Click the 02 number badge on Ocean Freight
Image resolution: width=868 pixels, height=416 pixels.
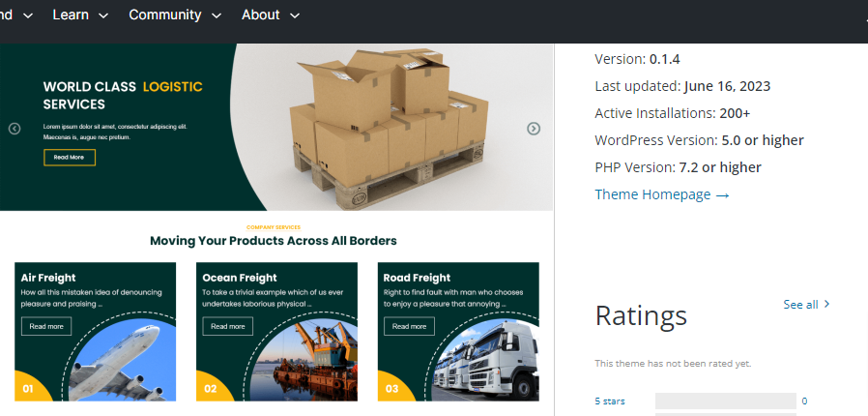pyautogui.click(x=211, y=389)
